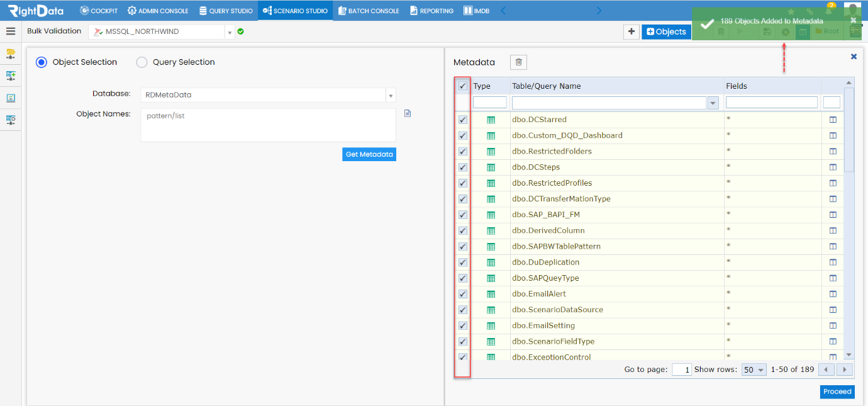Click the table type icon for dbo.ScenarioFieldType
Screen dimensions: 868x406
click(x=491, y=341)
